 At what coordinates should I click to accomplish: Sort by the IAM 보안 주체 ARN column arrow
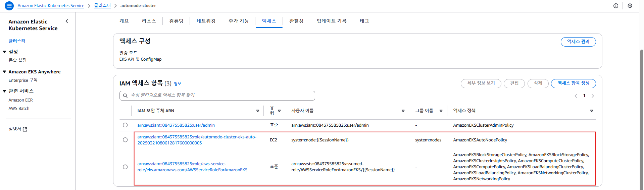pyautogui.click(x=258, y=111)
